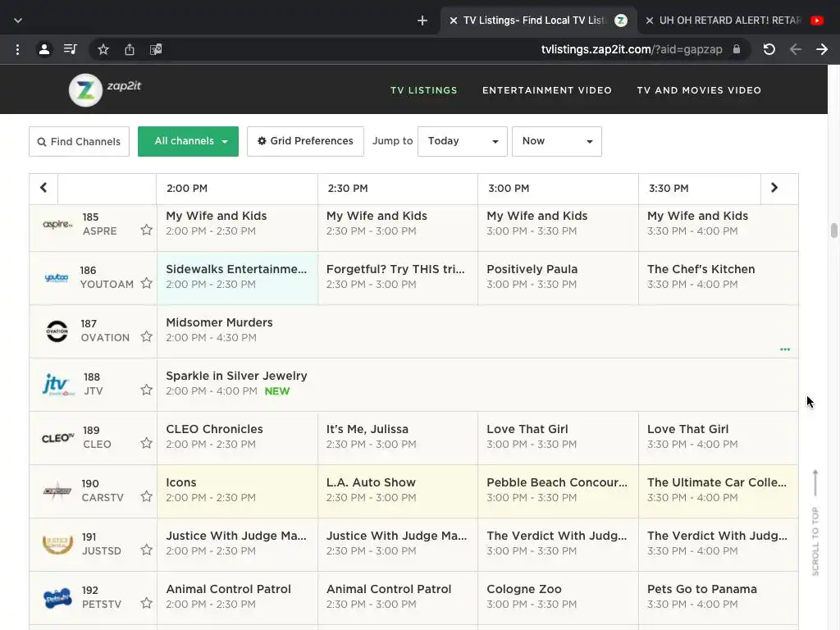Screen dimensions: 840x630
Task: Open browser profile icon
Action: coord(44,50)
